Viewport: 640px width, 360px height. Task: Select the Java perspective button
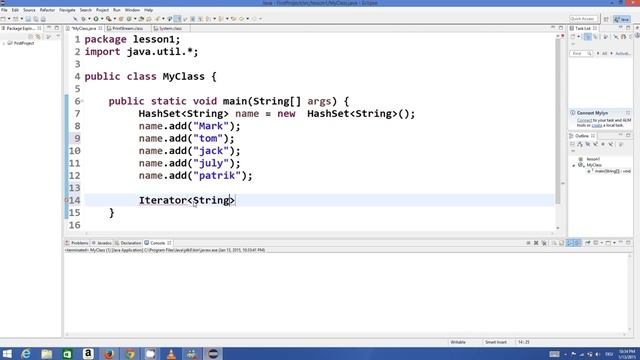[622, 19]
